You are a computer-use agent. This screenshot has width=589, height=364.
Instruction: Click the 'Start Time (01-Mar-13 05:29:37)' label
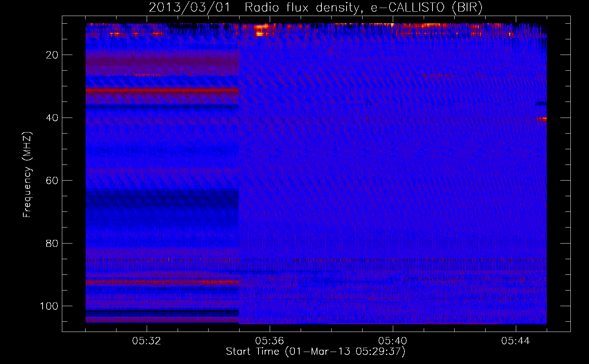pos(316,352)
